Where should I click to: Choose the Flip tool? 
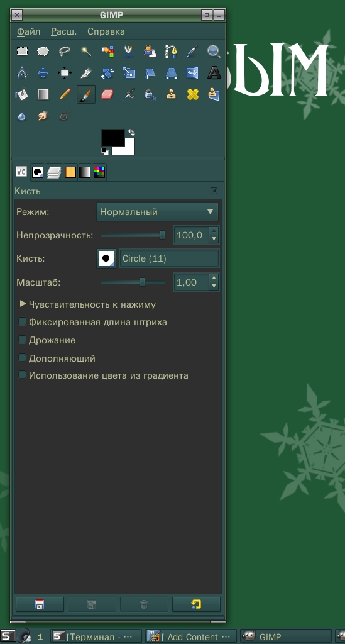192,73
